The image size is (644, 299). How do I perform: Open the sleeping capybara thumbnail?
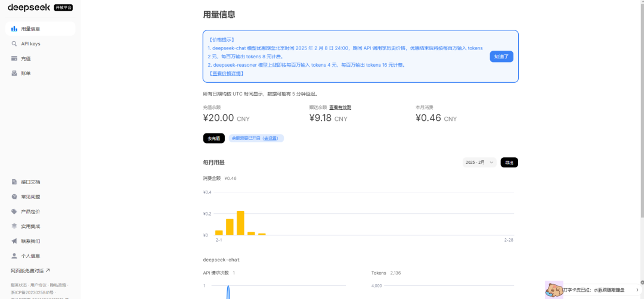[x=553, y=290]
